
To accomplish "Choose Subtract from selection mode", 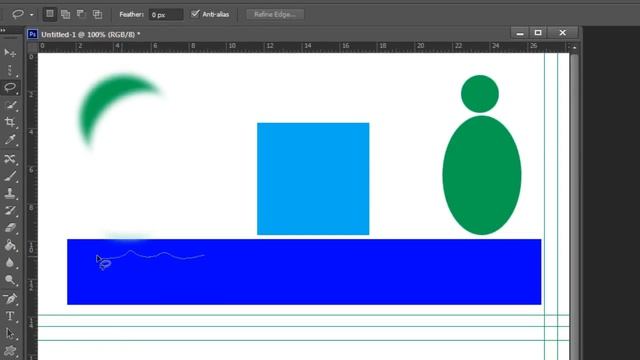I will point(81,14).
